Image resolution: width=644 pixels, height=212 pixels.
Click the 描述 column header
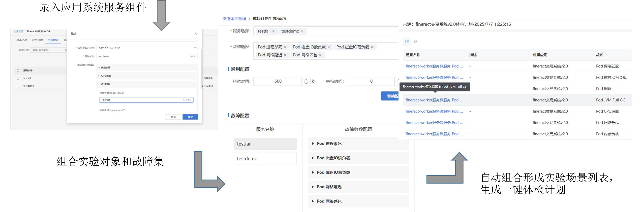pyautogui.click(x=473, y=55)
